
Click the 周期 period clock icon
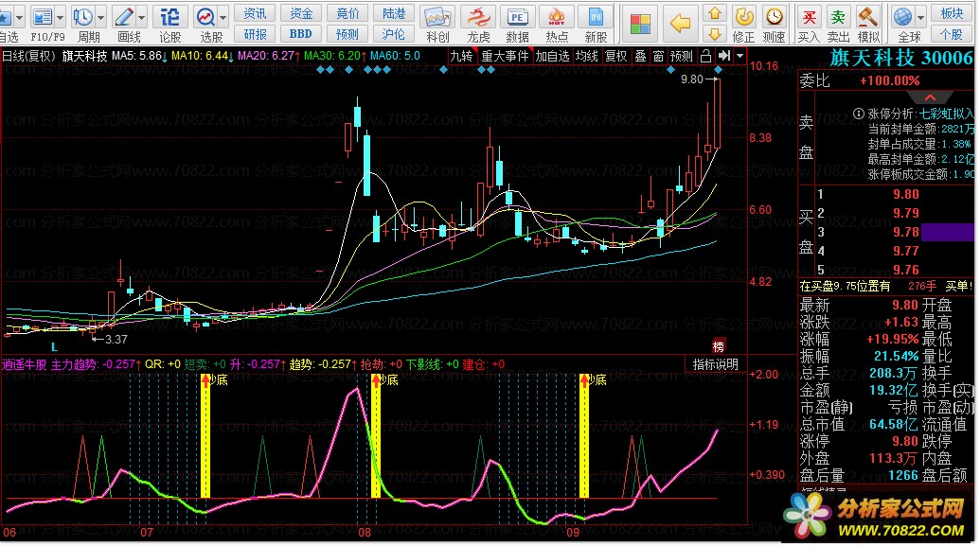[83, 17]
